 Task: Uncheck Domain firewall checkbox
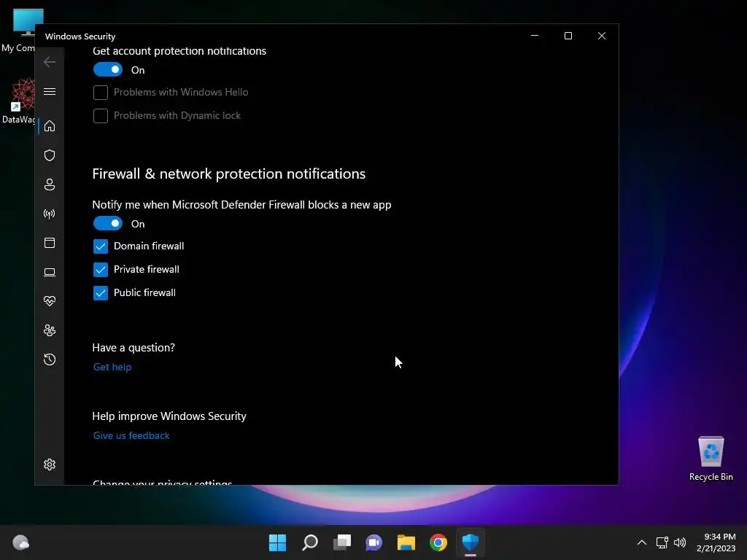tap(101, 246)
